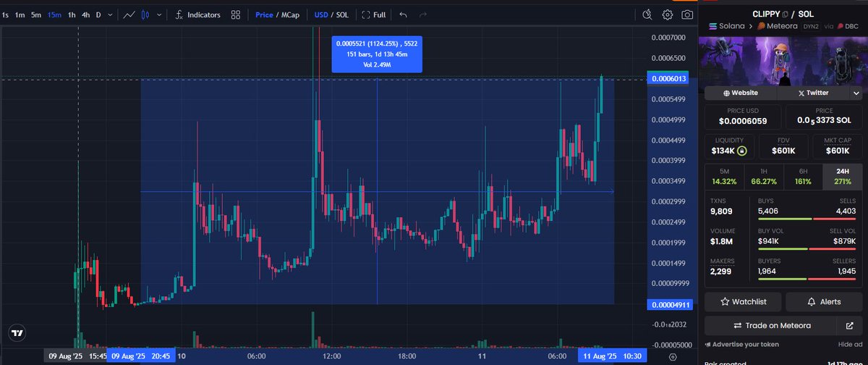Select the 5m chart interval

pos(36,14)
